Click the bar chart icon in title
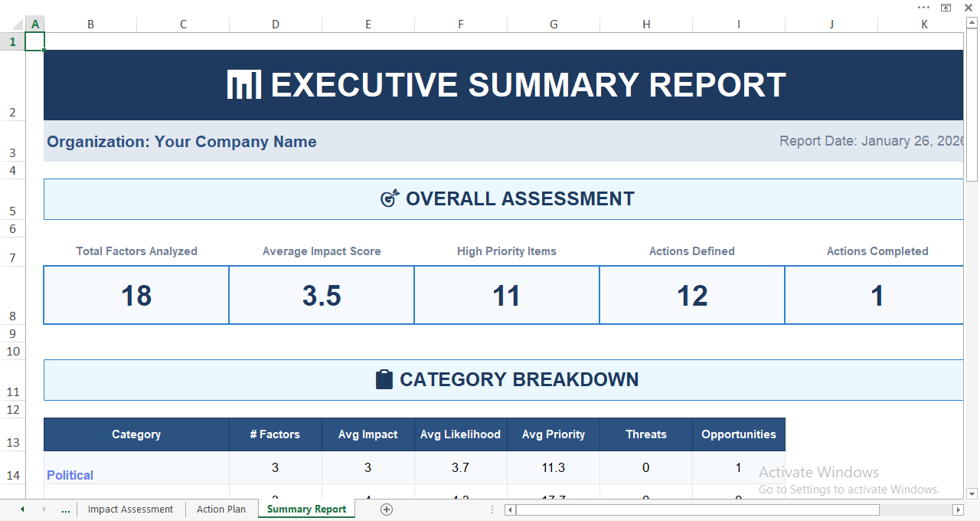Image resolution: width=980 pixels, height=521 pixels. [x=244, y=84]
